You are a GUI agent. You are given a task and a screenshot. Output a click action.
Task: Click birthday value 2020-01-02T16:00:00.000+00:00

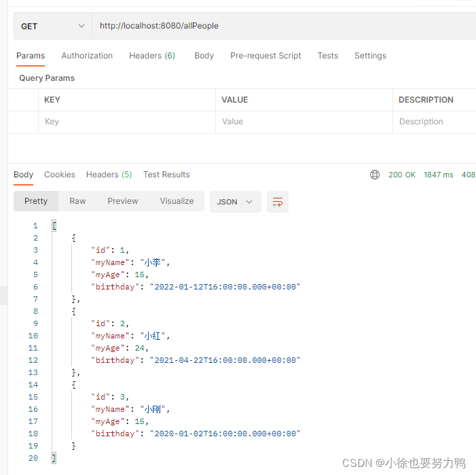[x=225, y=434]
